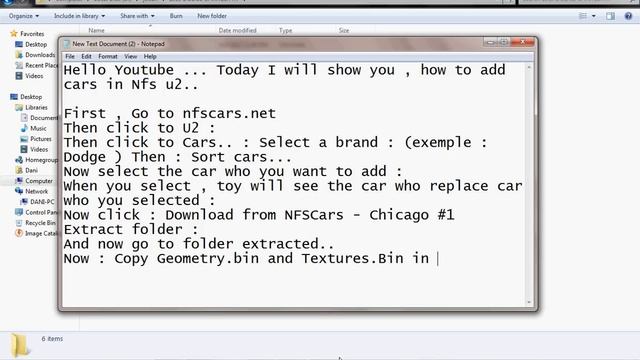Open Notepad File menu
This screenshot has height=360, width=640.
click(x=70, y=56)
